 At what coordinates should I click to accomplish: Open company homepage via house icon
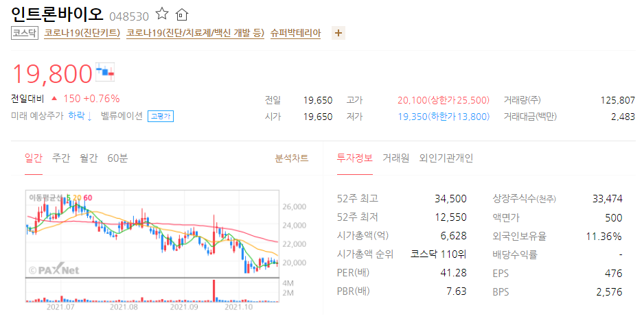181,15
